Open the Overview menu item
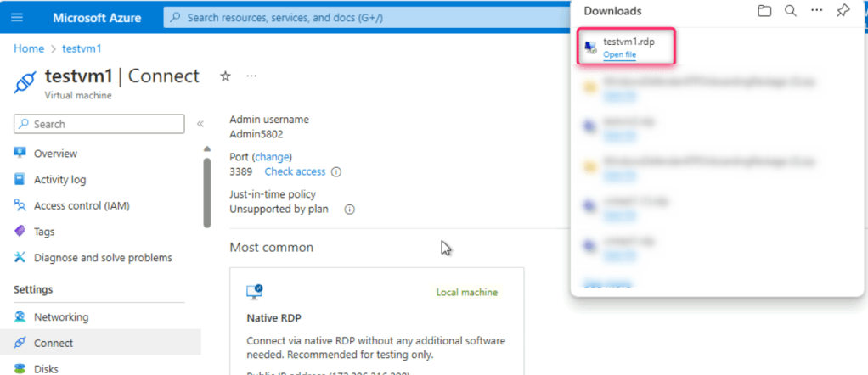This screenshot has width=868, height=375. [x=55, y=154]
